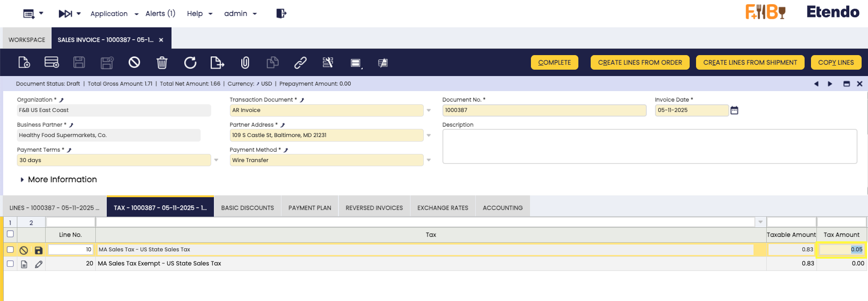Tick the checkbox for tax line 20
Image resolution: width=868 pixels, height=301 pixels.
[x=10, y=264]
